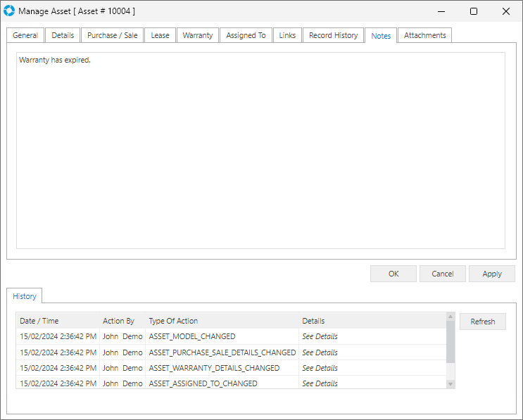View the Record History tab

click(x=333, y=35)
